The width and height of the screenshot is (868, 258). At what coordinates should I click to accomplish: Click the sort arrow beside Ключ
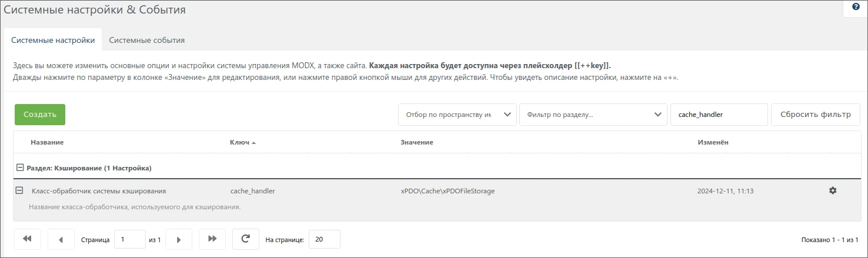point(253,143)
